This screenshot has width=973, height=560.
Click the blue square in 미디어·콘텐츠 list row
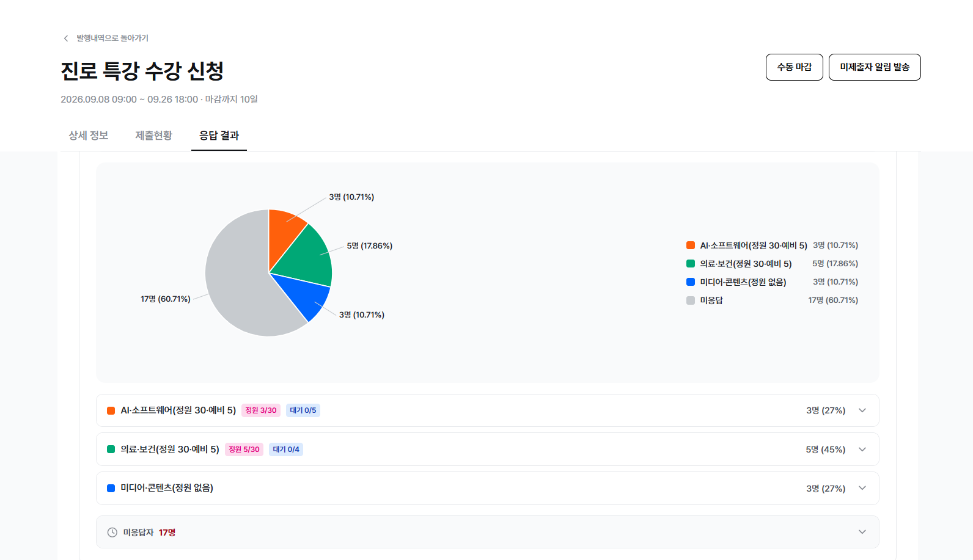click(111, 488)
